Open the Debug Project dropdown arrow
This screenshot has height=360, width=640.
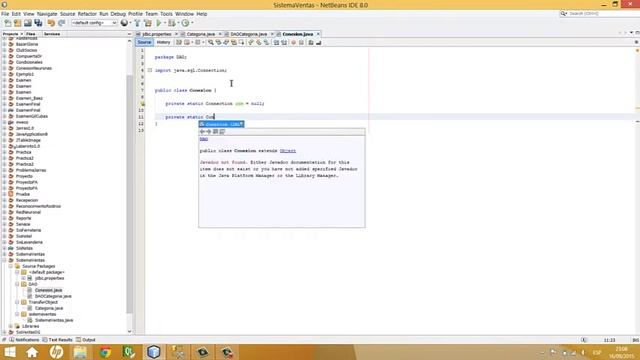point(178,23)
